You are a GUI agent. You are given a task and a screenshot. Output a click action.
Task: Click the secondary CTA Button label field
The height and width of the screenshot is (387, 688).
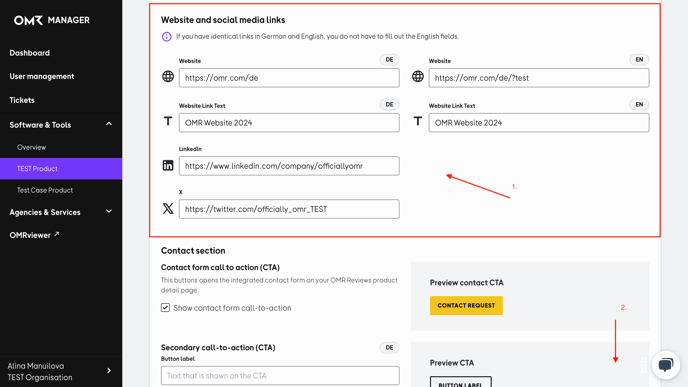click(x=280, y=376)
